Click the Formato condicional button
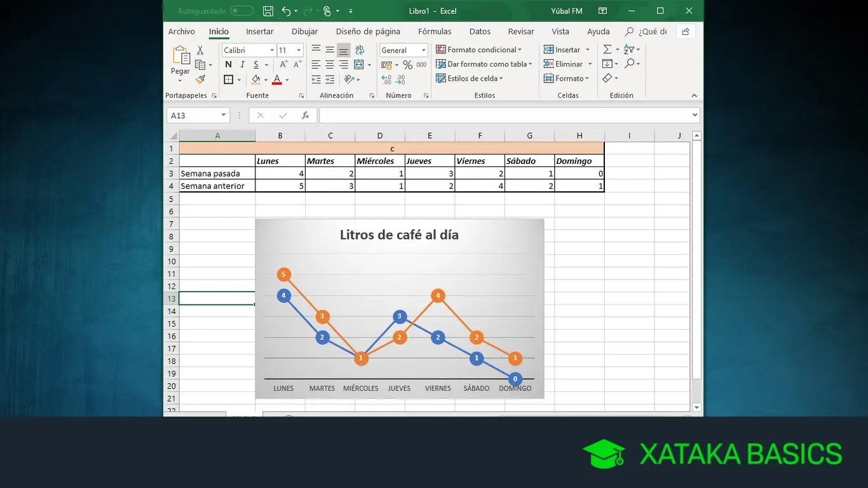The height and width of the screenshot is (488, 868). click(478, 50)
